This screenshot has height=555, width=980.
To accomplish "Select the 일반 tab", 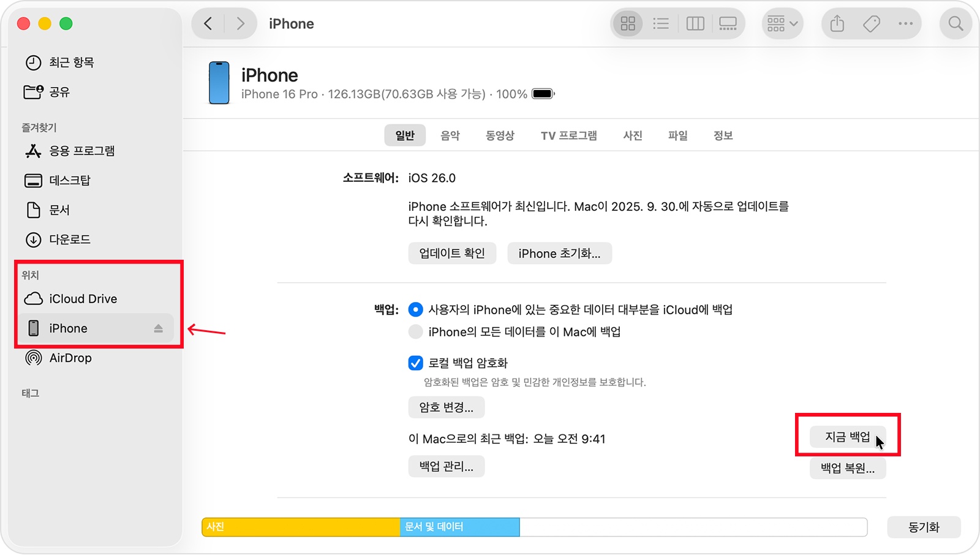I will (405, 135).
